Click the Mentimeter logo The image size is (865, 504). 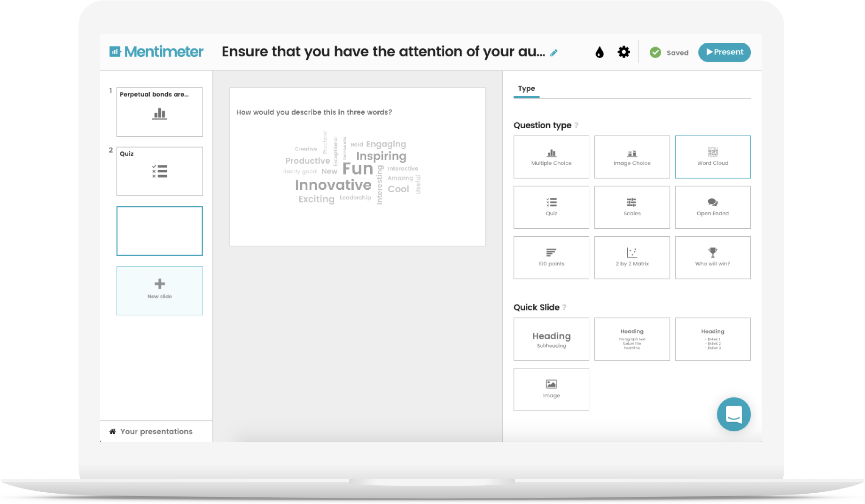156,52
